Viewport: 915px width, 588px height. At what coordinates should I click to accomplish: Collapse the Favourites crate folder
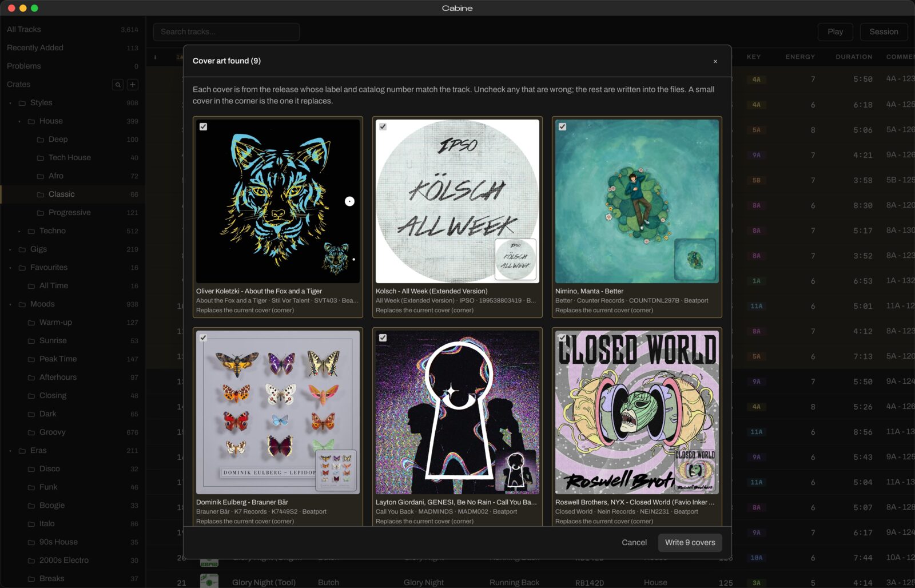tap(10, 268)
